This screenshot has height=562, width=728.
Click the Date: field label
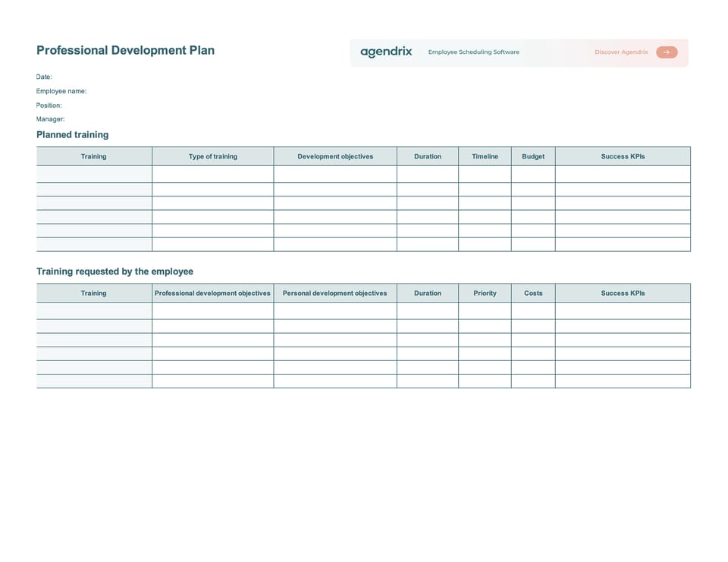click(x=44, y=77)
